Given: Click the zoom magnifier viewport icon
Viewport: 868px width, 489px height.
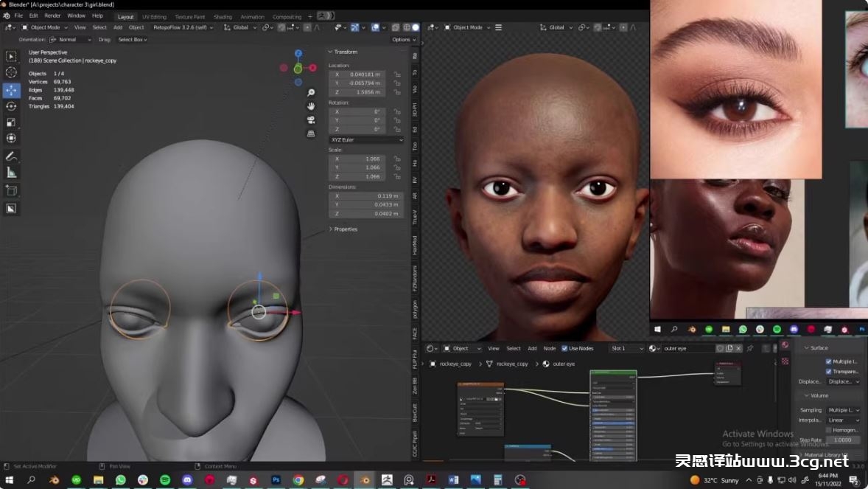Looking at the screenshot, I should click(311, 93).
